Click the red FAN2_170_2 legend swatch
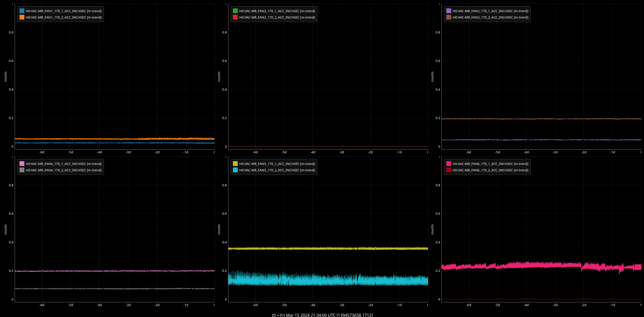This screenshot has height=317, width=644. (x=235, y=17)
